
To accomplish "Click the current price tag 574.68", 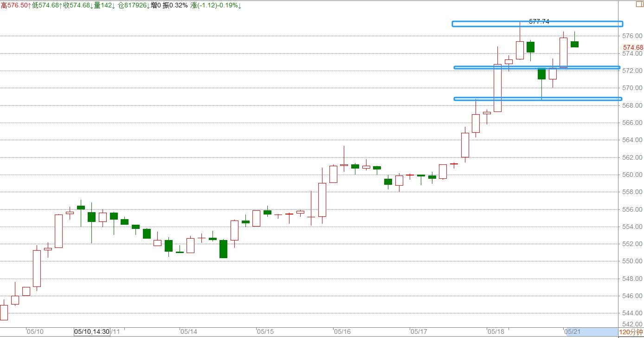I will 633,47.
